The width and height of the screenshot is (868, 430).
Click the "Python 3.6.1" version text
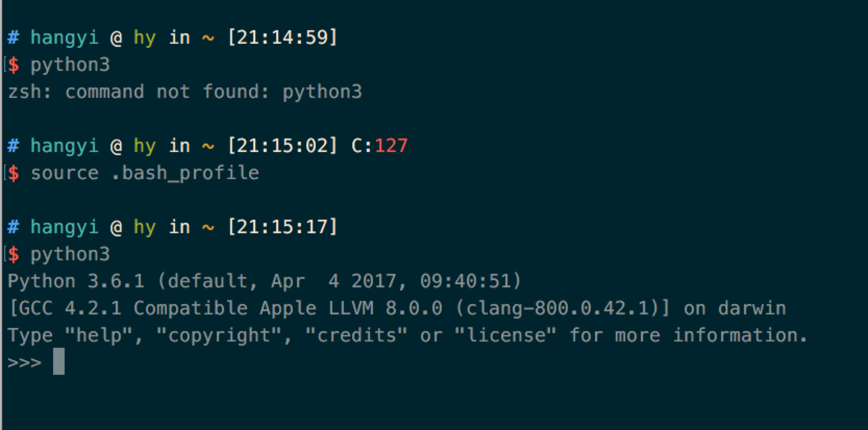pyautogui.click(x=76, y=281)
